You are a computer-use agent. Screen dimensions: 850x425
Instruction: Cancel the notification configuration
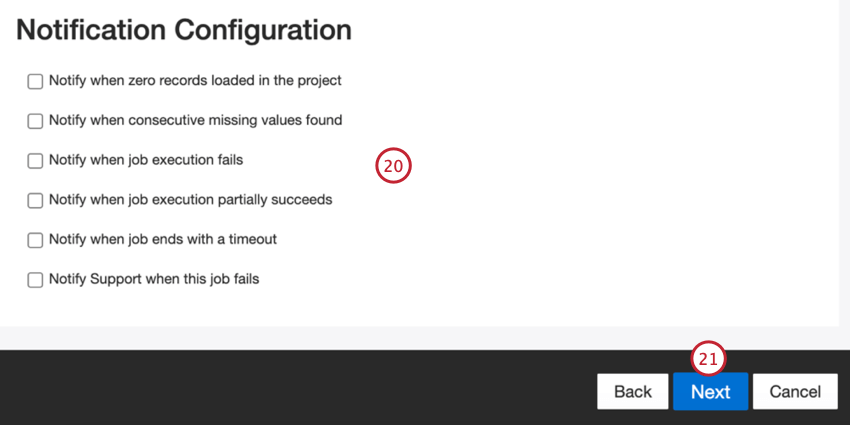coord(795,392)
